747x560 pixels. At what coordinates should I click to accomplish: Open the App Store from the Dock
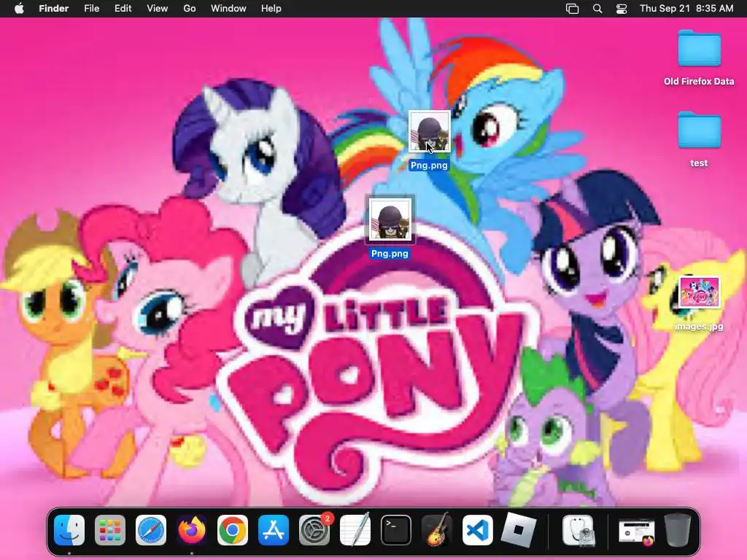(274, 530)
